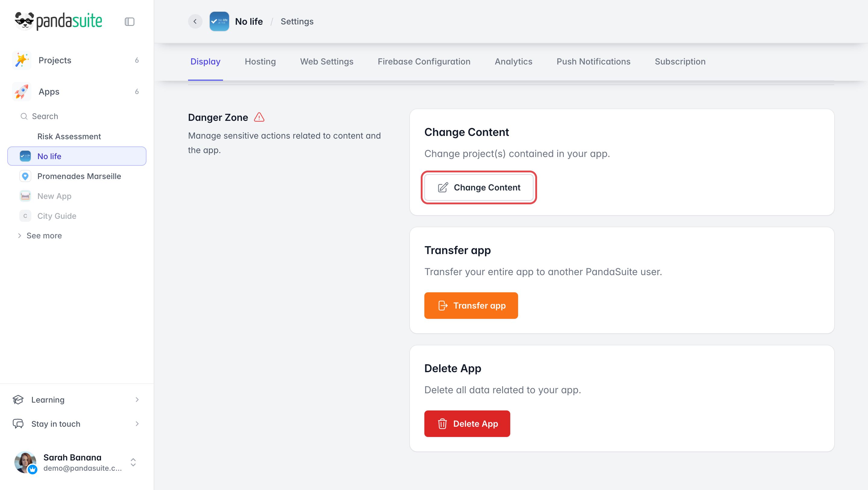Image resolution: width=868 pixels, height=490 pixels.
Task: Click the Settings breadcrumb text
Action: (x=297, y=22)
